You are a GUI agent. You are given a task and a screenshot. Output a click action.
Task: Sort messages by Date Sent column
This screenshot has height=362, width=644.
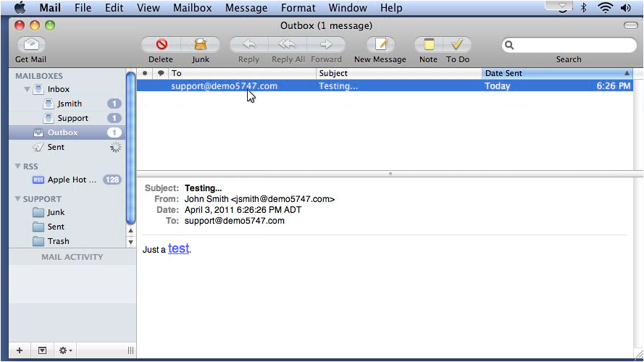tap(556, 73)
